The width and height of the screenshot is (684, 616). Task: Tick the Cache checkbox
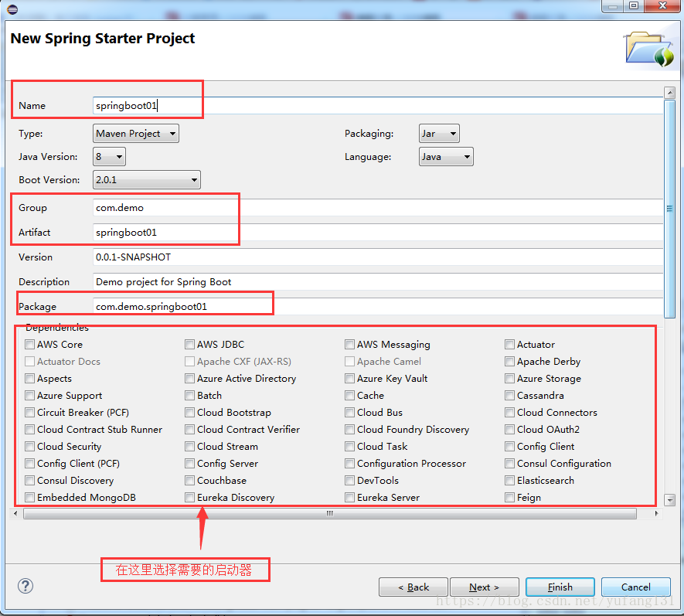point(350,395)
